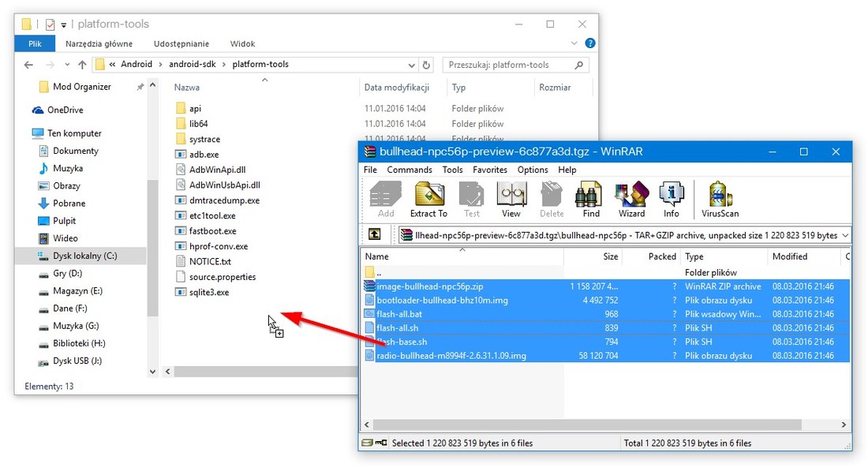This screenshot has width=868, height=471.
Task: Click the search magnifier in Explorer
Action: (579, 65)
